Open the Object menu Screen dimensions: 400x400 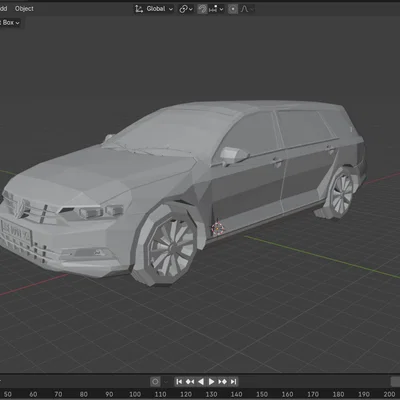24,9
